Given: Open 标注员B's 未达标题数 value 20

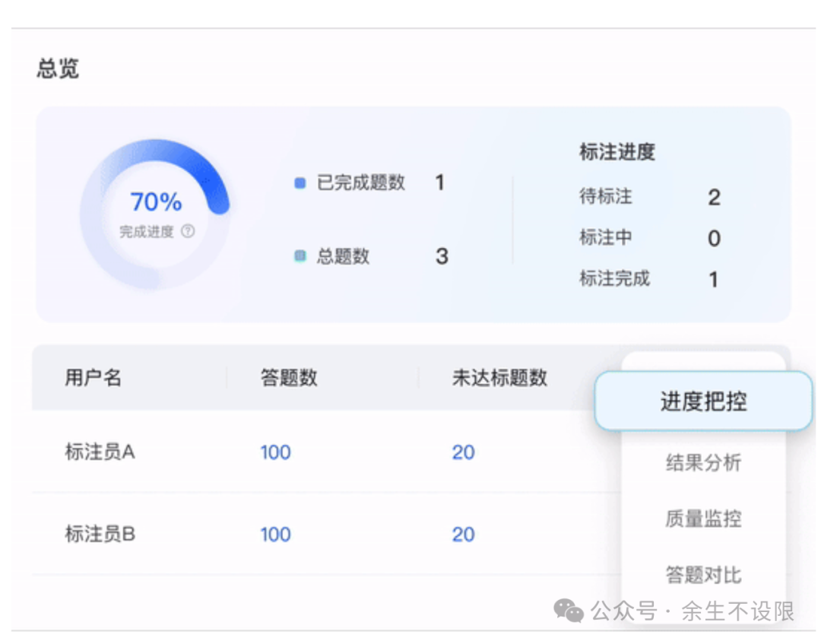Looking at the screenshot, I should (463, 535).
